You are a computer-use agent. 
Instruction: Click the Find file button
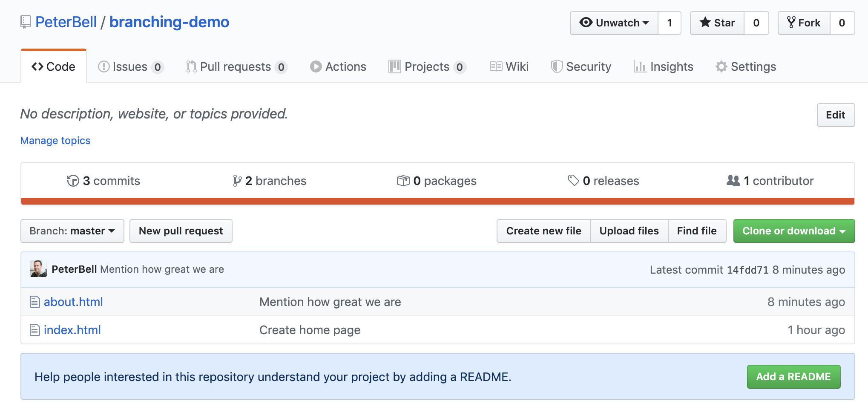point(697,231)
